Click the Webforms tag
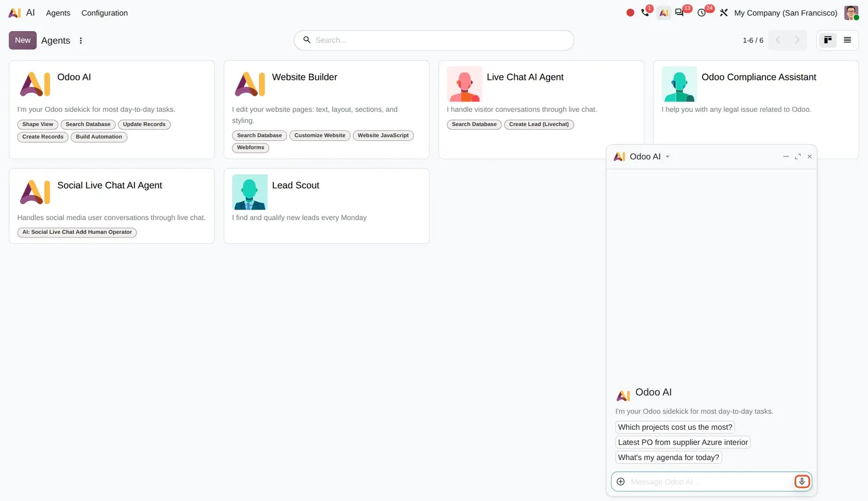The width and height of the screenshot is (868, 501). click(x=251, y=148)
